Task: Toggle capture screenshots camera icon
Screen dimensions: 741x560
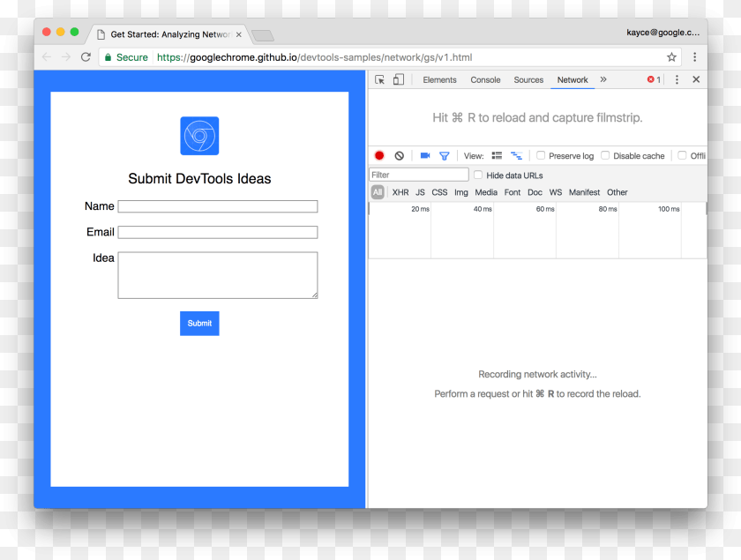Action: tap(425, 155)
